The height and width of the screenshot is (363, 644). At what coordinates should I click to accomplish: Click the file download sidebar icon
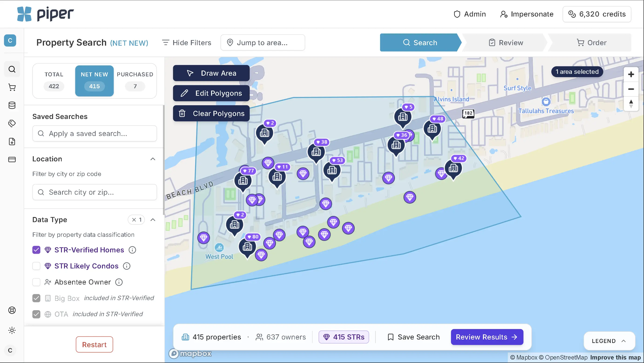click(x=12, y=142)
